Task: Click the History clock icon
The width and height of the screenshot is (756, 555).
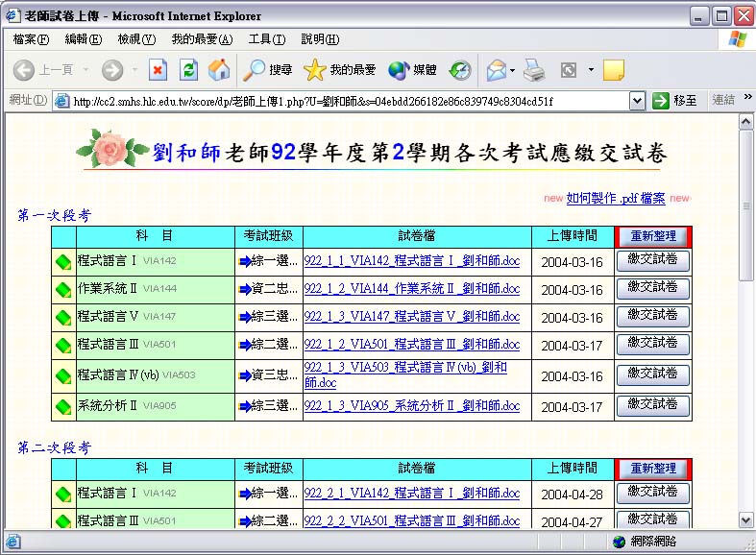Action: 460,69
